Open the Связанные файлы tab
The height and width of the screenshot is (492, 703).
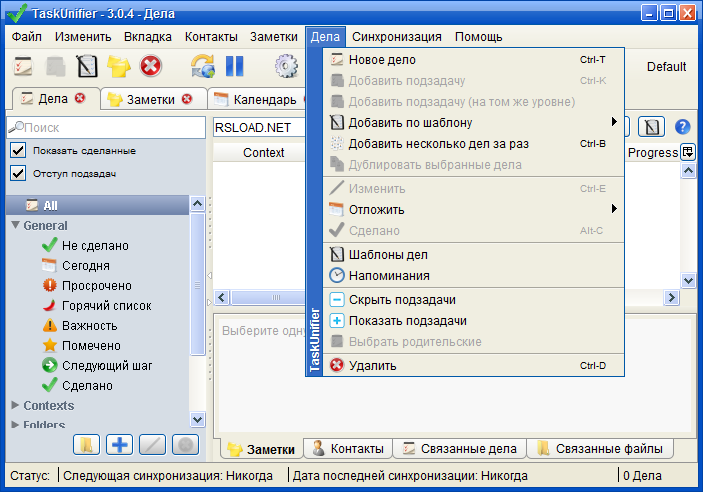coord(600,448)
